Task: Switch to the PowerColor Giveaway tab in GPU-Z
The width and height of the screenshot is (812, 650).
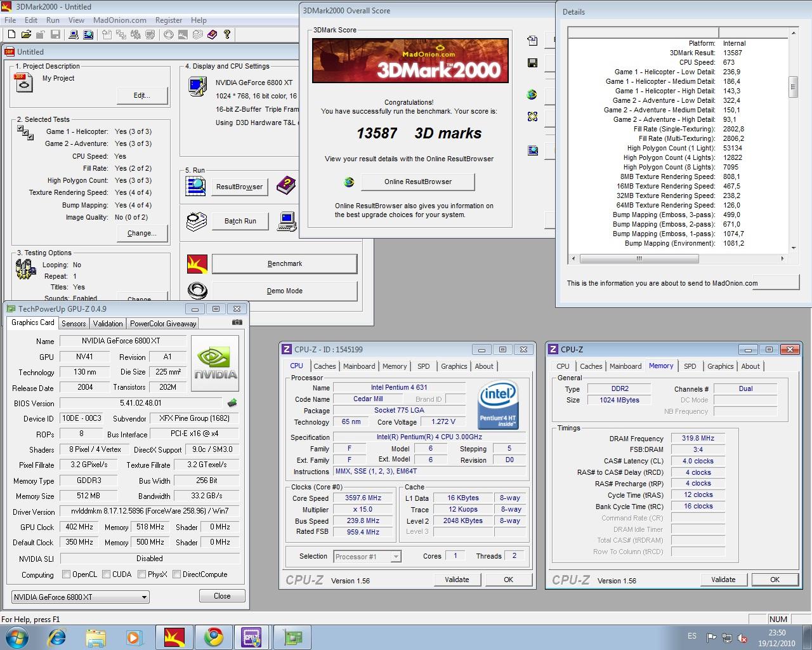Action: (163, 323)
